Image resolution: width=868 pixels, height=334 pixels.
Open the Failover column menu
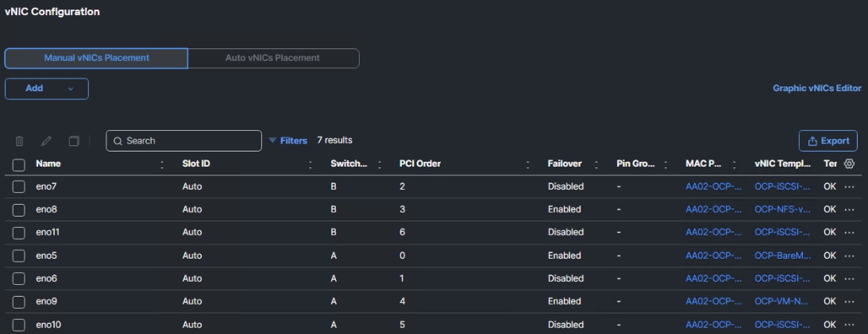(596, 164)
